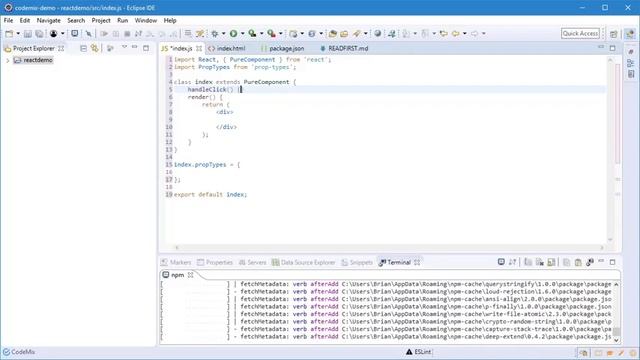Screen dimensions: 640x360
Task: Click the Last Edit Location arrow icon
Action: pos(444,33)
